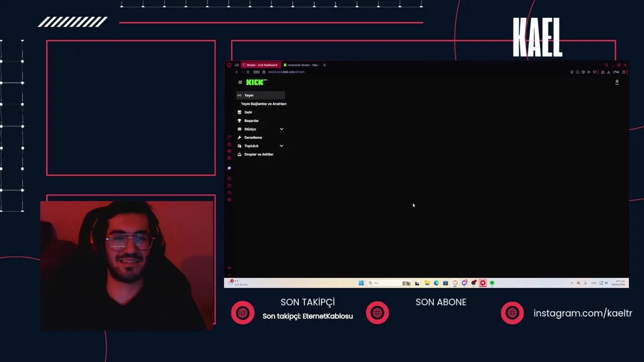
Task: Click the Stüdyo screen icon
Action: point(239,129)
